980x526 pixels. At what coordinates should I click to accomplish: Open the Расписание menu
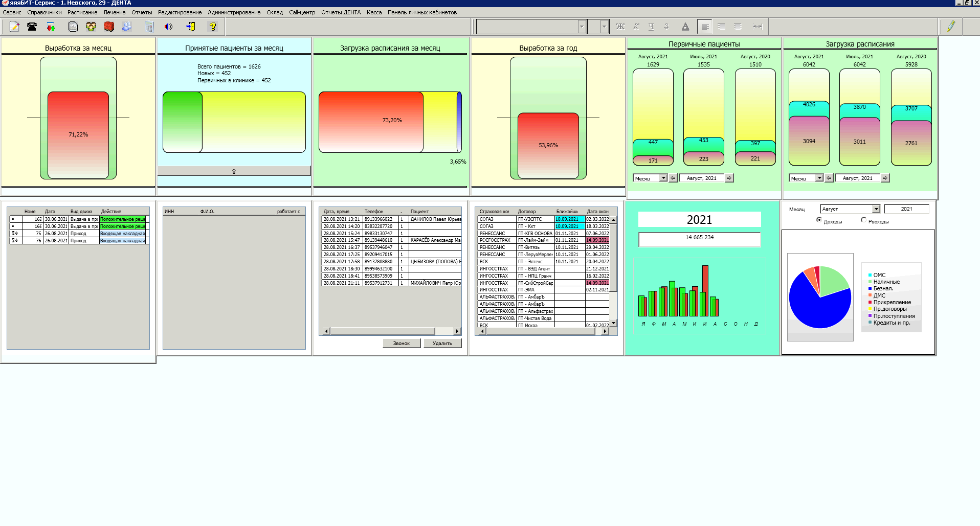(82, 12)
